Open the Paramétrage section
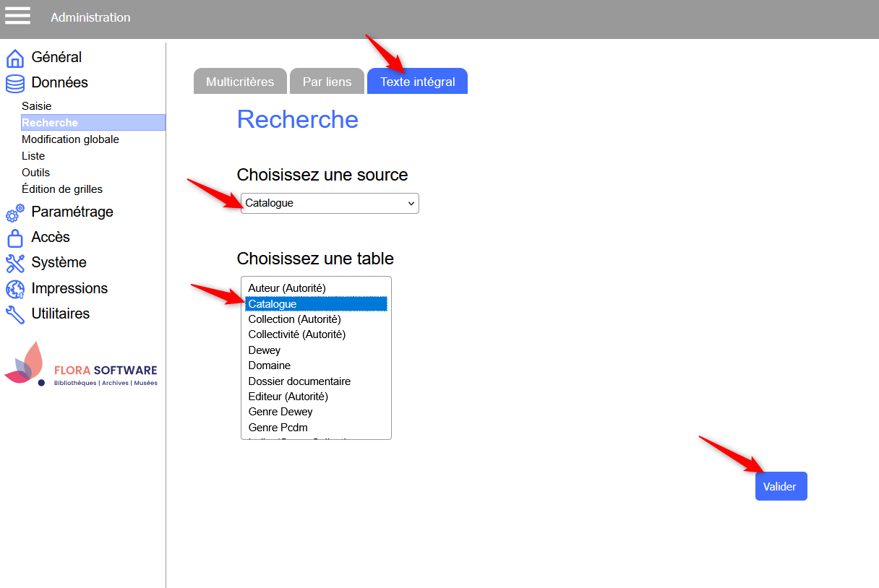 [x=72, y=212]
